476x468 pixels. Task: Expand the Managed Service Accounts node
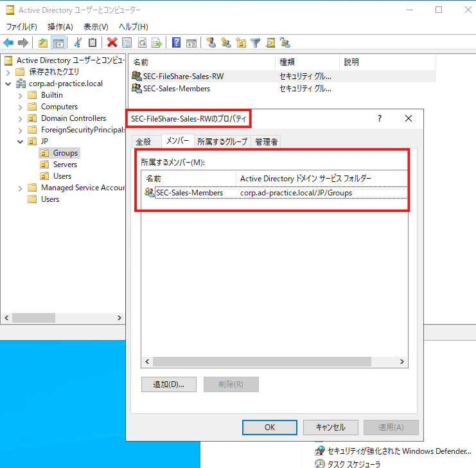click(x=21, y=188)
